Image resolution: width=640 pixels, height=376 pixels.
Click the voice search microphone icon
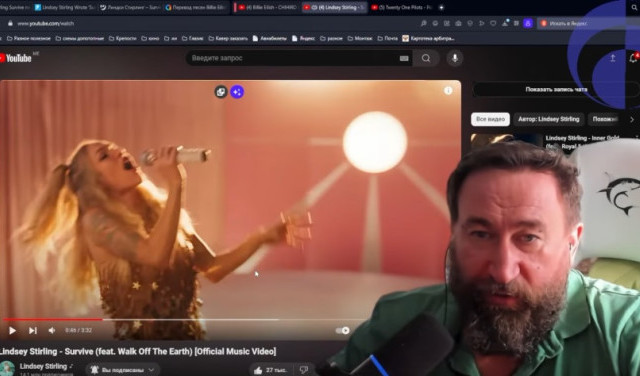click(455, 58)
